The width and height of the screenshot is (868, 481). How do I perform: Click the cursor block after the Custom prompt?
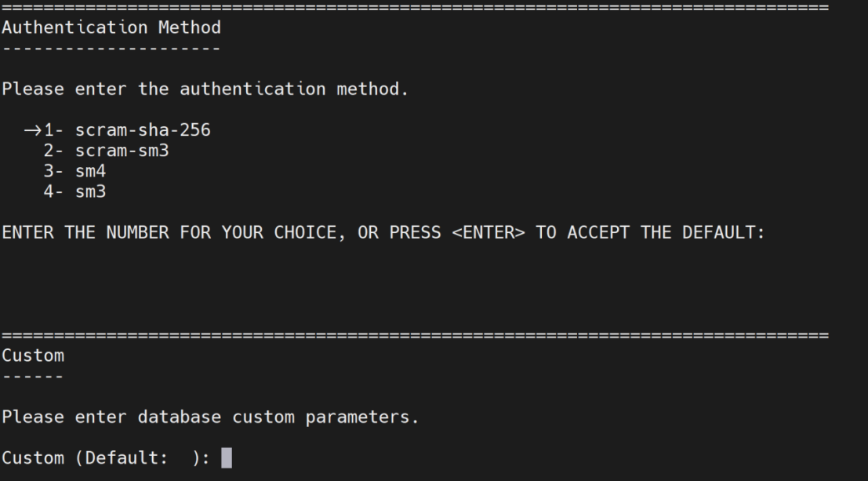point(227,457)
